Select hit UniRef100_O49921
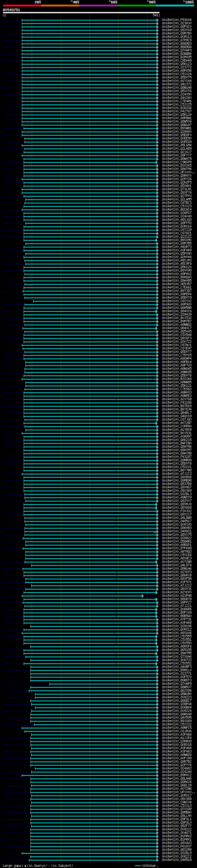 [177, 531]
